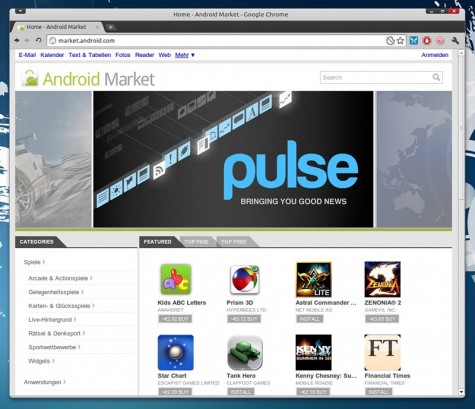Click the scrollbar up arrow
475x409 pixels.
coord(461,53)
